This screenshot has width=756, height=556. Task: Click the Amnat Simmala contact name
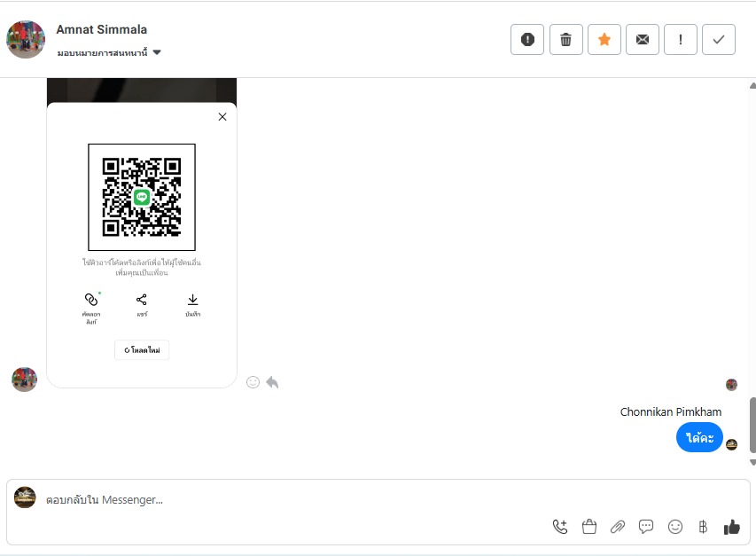pyautogui.click(x=101, y=29)
